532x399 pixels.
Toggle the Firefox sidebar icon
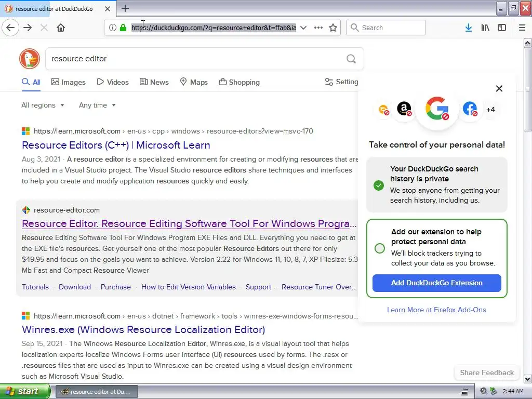502,28
